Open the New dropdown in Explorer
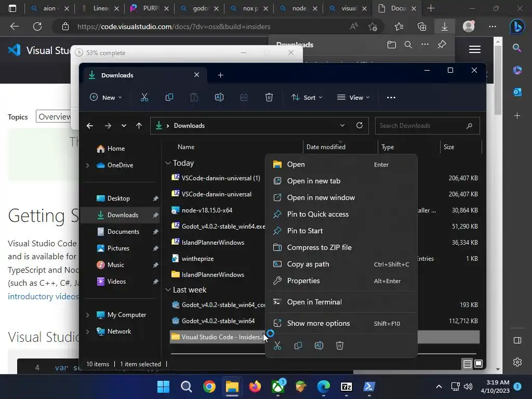The height and width of the screenshot is (399, 532). (105, 97)
